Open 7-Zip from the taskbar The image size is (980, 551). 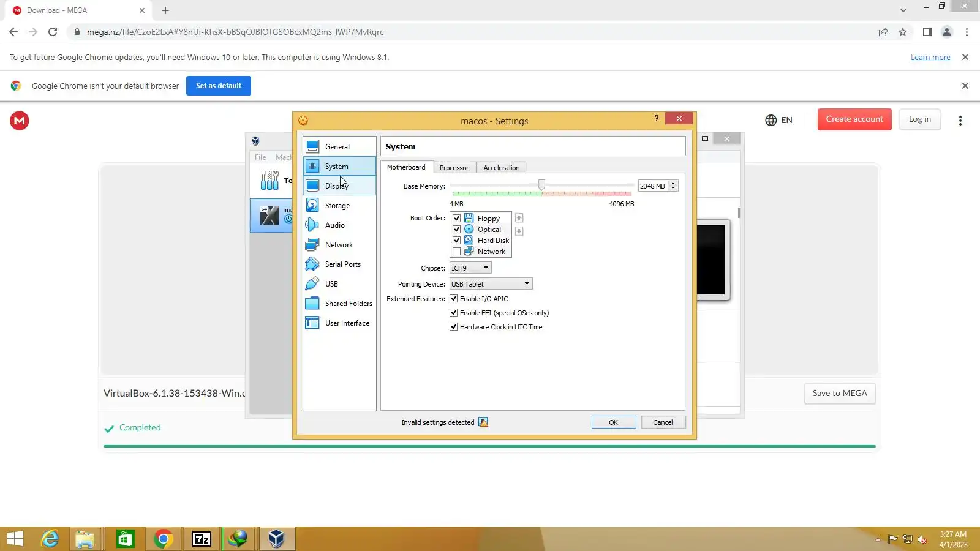[x=202, y=539]
